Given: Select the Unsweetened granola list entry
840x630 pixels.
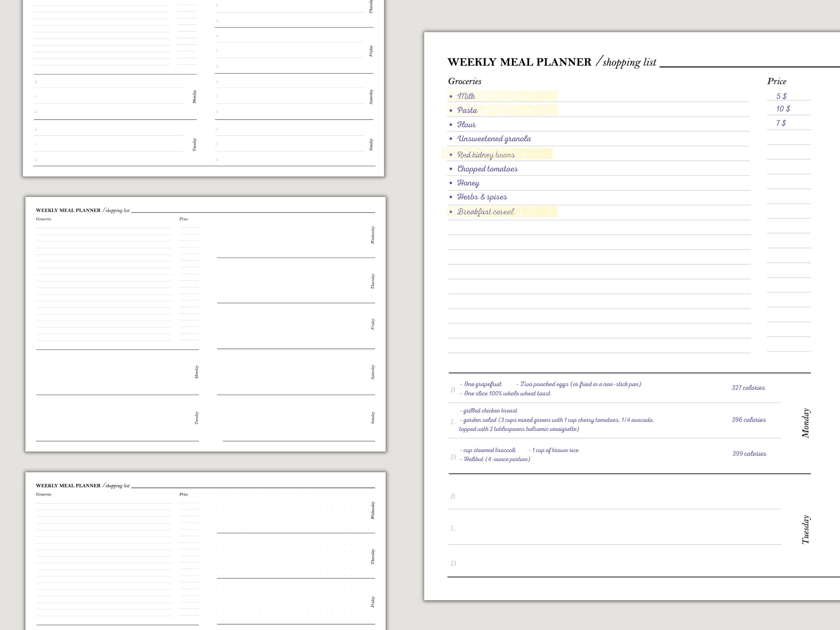Looking at the screenshot, I should (x=494, y=139).
